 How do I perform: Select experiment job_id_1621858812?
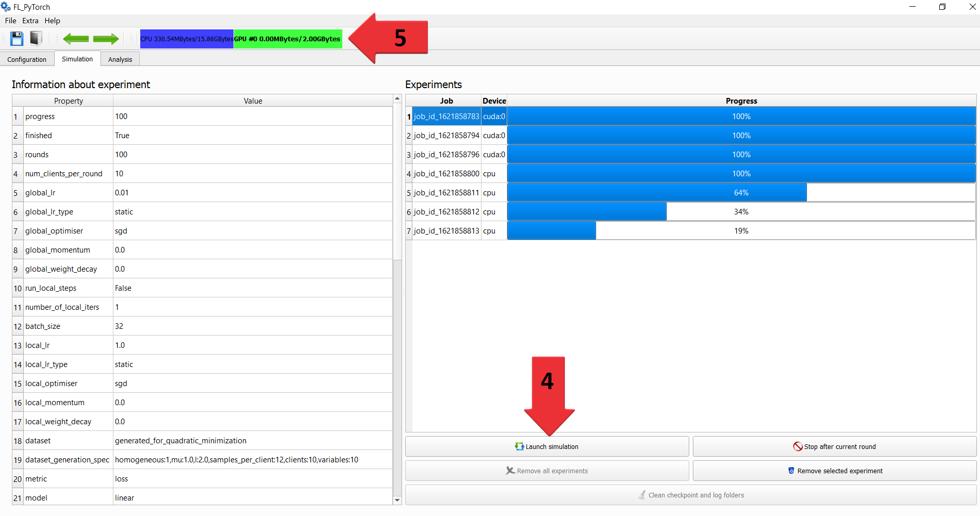(446, 212)
